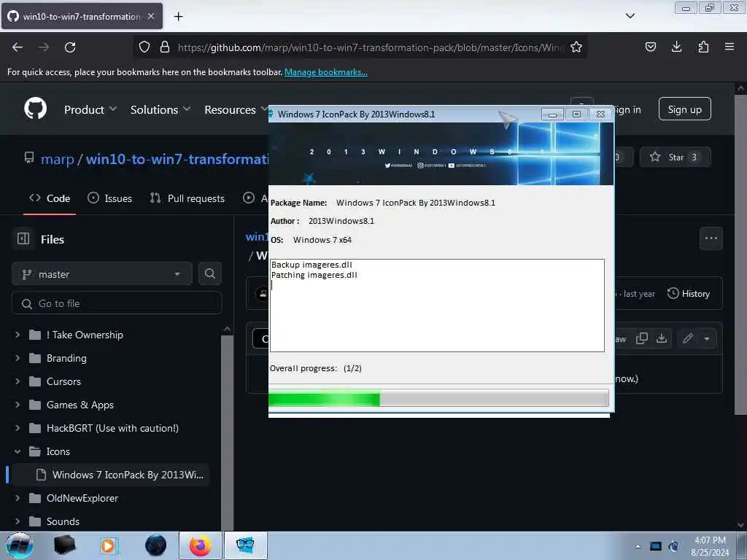Image resolution: width=747 pixels, height=560 pixels.
Task: Minimize the Windows 7 IconPack installer window
Action: coord(552,114)
